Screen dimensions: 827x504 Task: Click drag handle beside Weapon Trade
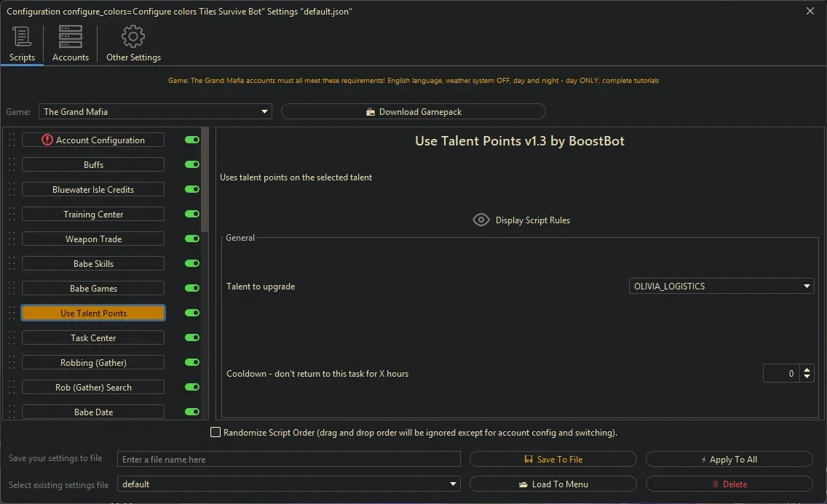pyautogui.click(x=12, y=239)
